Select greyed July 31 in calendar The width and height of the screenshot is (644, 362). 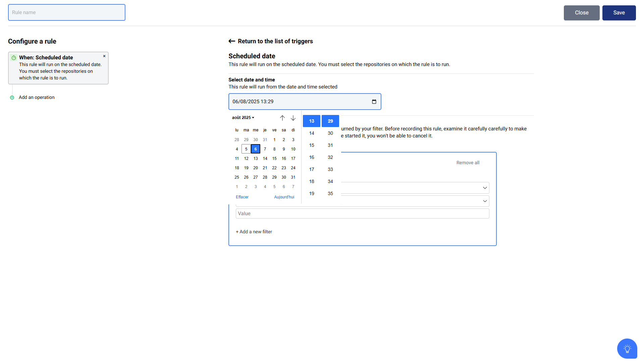pyautogui.click(x=265, y=140)
